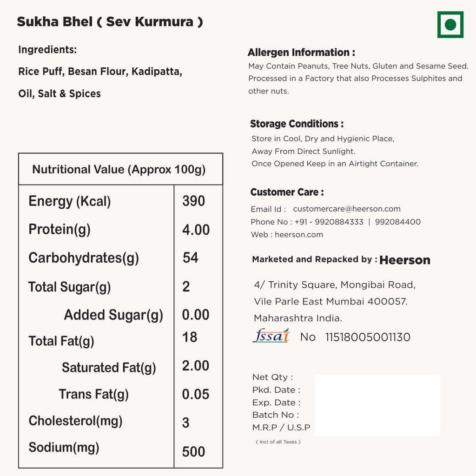Click the customercare@heerson.com email address
Image resolution: width=476 pixels, height=476 pixels.
(x=346, y=209)
